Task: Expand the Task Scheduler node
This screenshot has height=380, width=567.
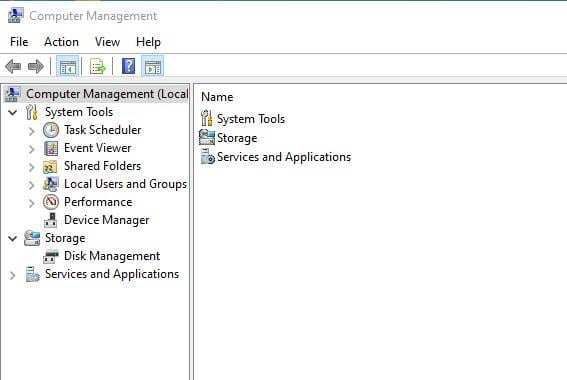Action: coord(31,131)
